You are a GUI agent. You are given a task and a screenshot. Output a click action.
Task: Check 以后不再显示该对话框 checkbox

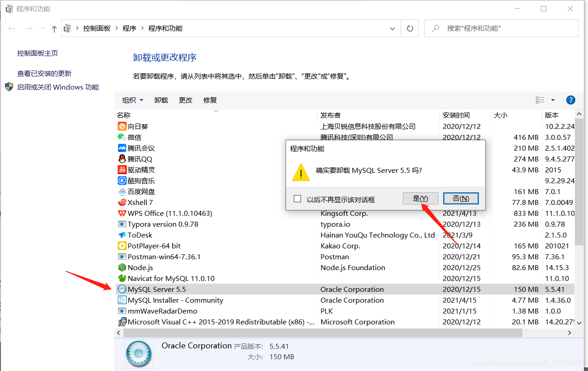(297, 199)
